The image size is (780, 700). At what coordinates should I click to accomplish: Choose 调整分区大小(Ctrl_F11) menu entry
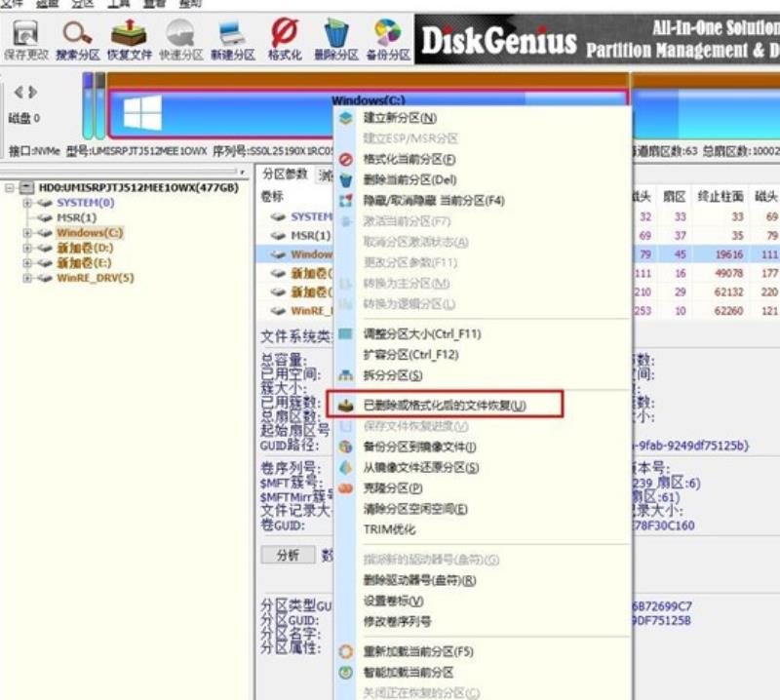(422, 333)
